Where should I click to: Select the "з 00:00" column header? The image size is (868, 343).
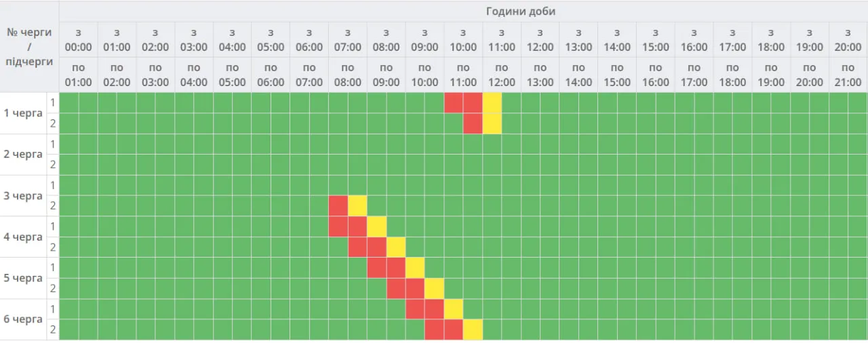coord(78,40)
